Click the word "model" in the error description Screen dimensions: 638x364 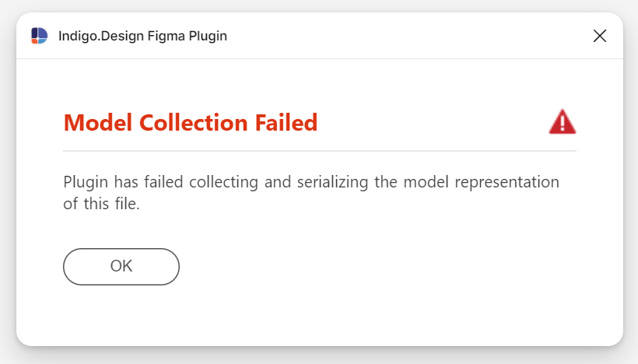click(426, 182)
